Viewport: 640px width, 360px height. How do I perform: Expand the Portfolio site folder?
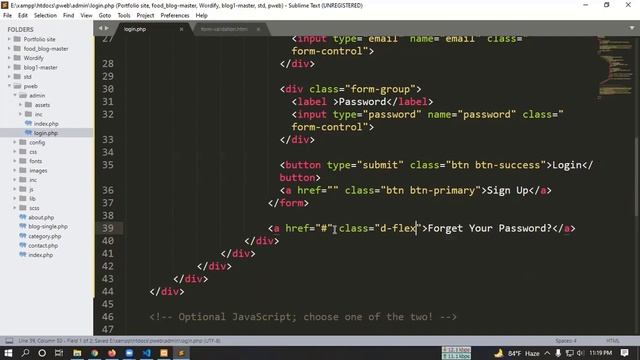pos(9,39)
